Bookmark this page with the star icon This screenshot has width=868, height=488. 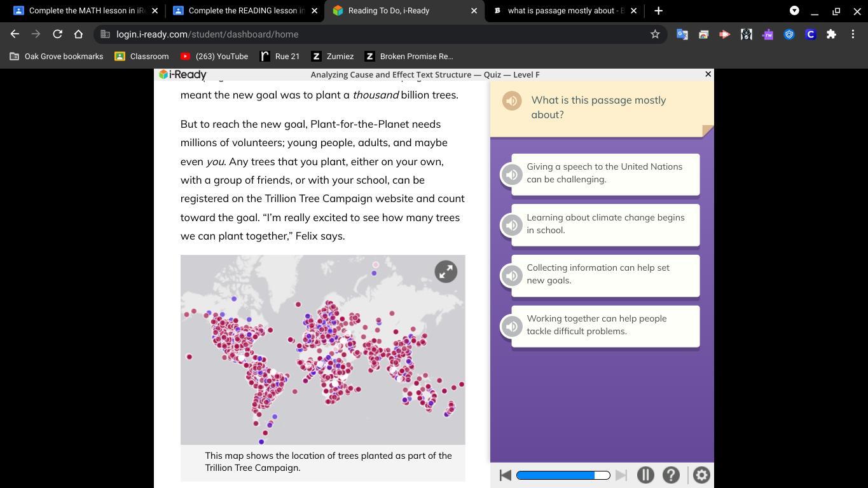655,34
